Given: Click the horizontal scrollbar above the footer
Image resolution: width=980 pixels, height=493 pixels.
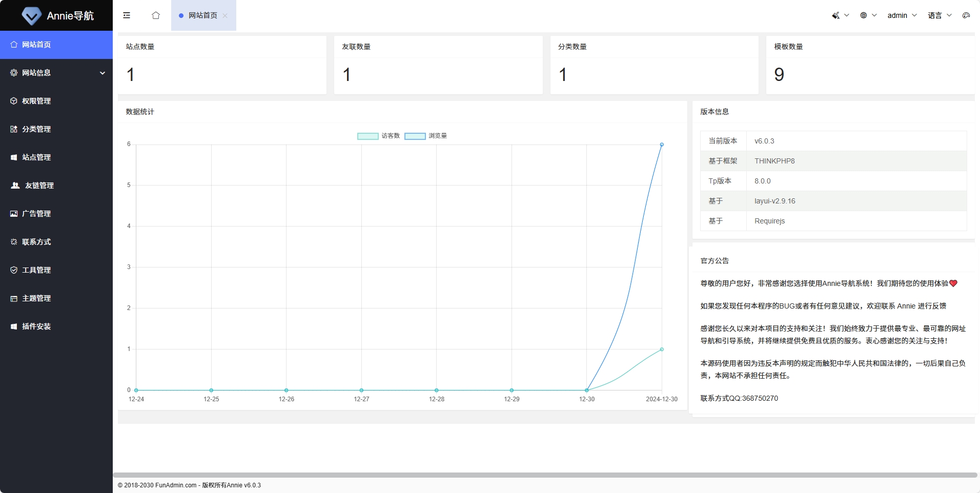Looking at the screenshot, I should (544, 475).
